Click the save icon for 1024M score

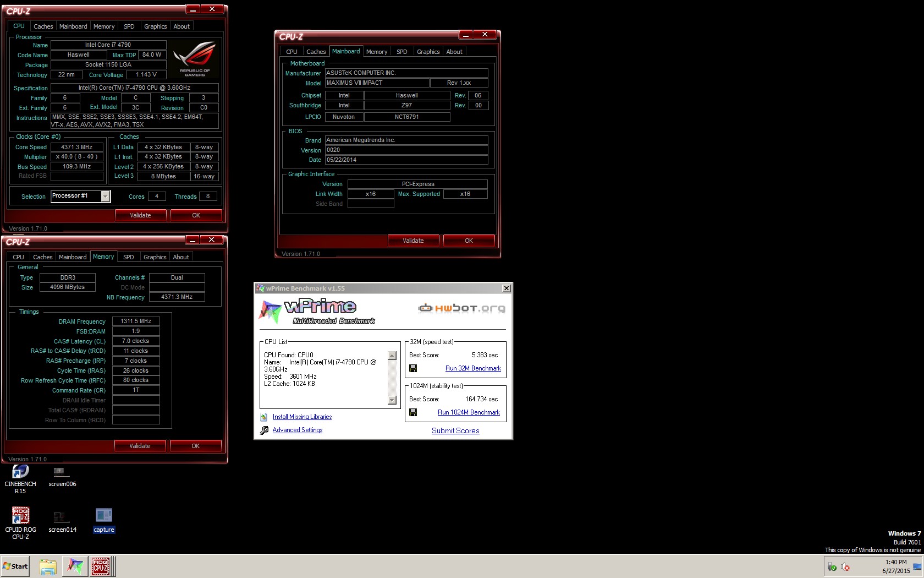[413, 412]
